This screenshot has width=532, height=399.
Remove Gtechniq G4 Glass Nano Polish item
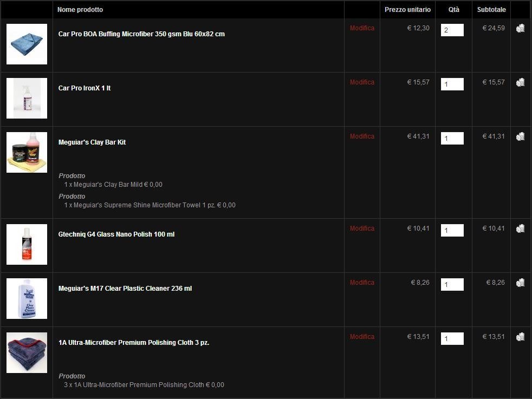521,229
